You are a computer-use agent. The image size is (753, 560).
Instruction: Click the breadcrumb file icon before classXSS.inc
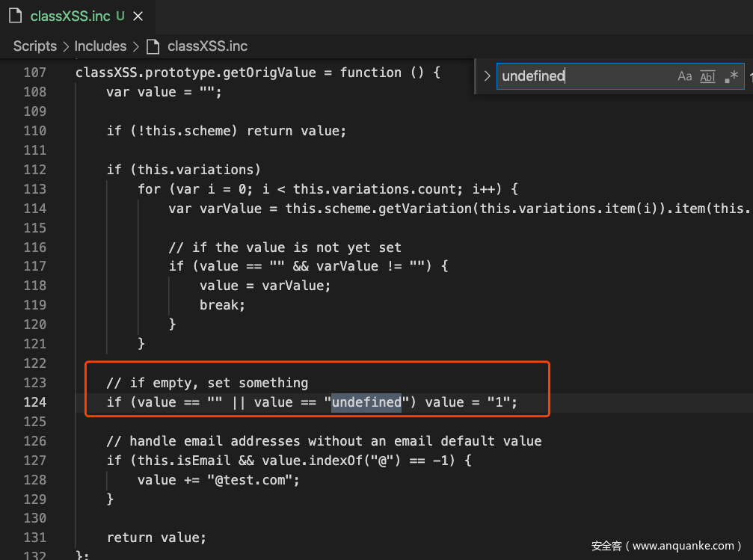tap(153, 46)
